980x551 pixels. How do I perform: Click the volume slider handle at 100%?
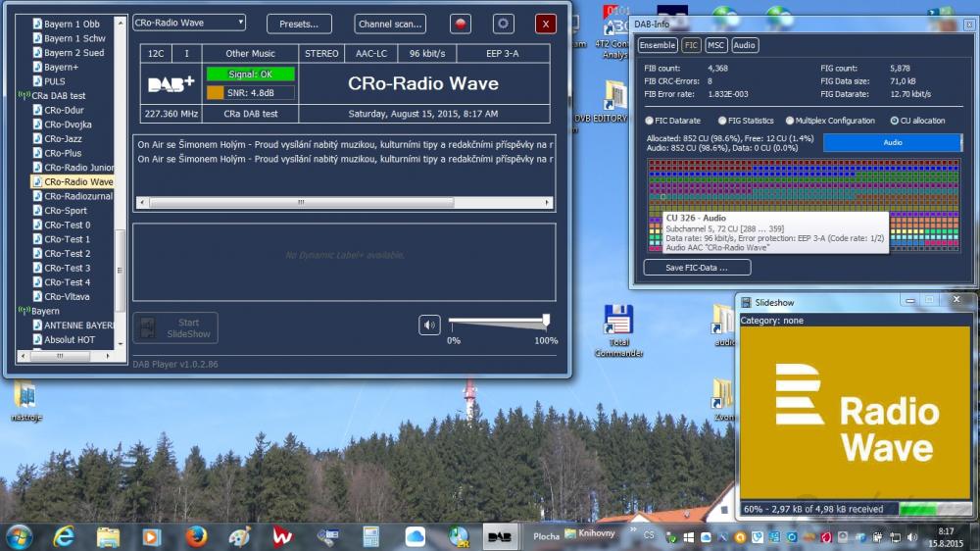(546, 321)
